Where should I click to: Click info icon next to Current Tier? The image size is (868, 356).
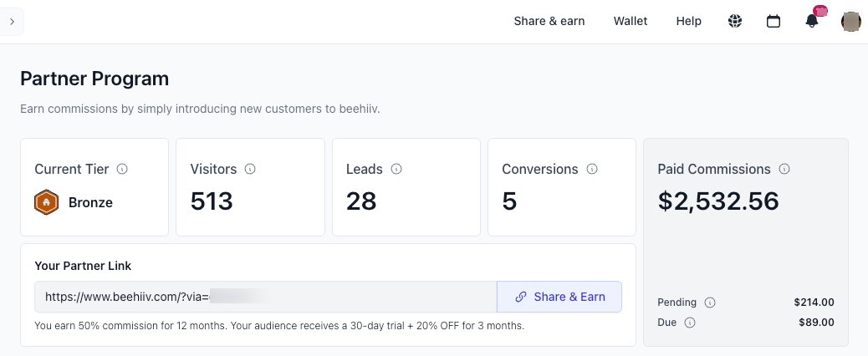[122, 169]
